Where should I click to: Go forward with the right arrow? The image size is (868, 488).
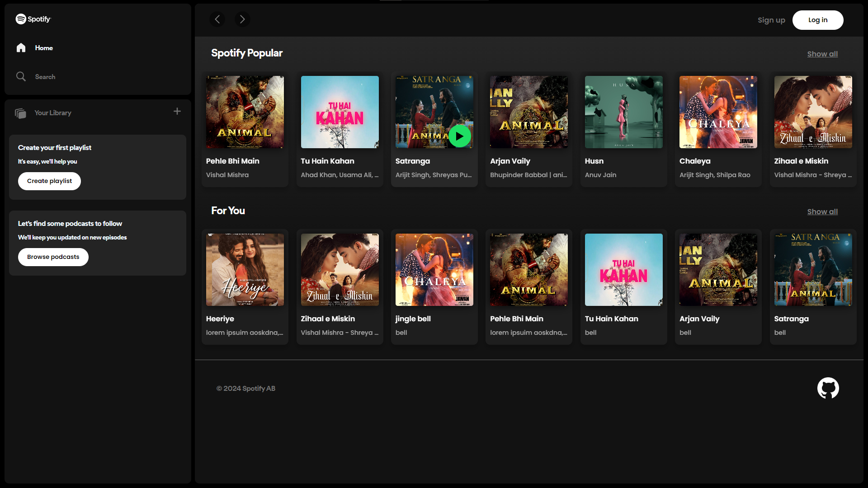click(242, 19)
